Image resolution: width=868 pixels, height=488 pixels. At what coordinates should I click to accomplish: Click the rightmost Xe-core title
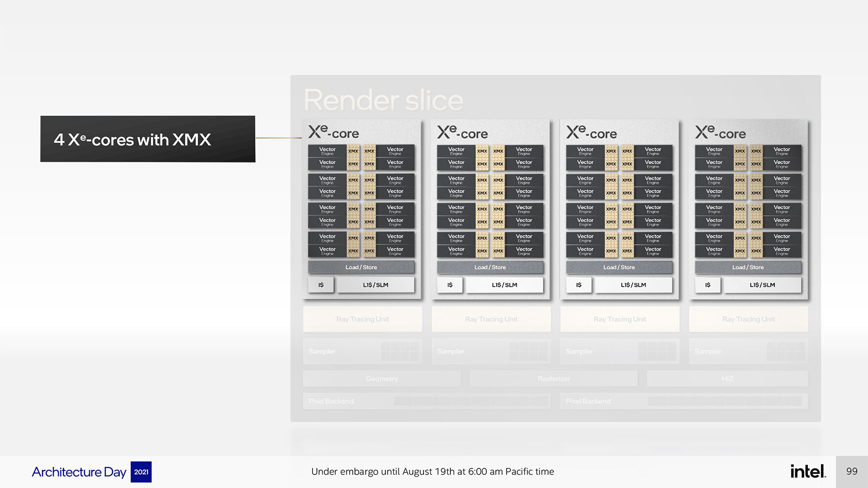point(720,133)
